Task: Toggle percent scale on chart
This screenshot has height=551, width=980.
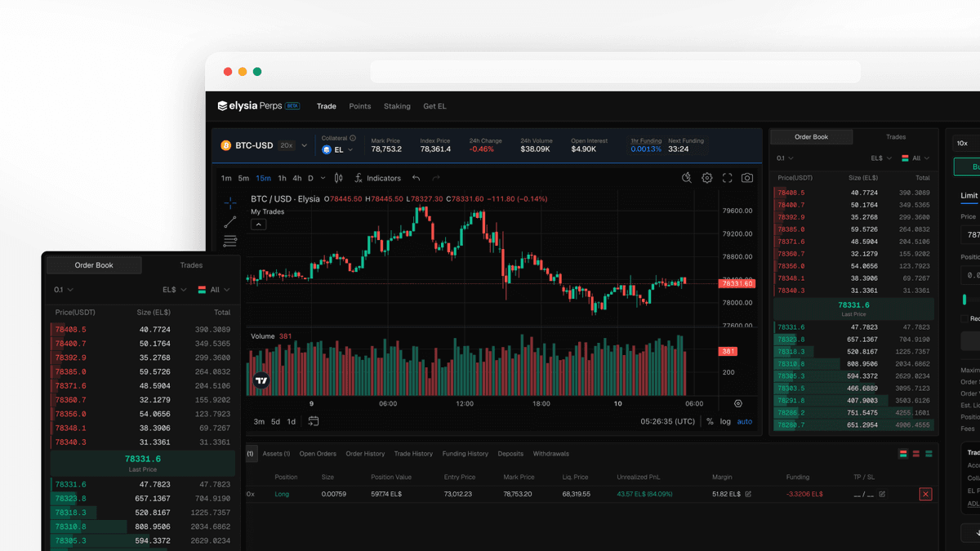Action: [710, 421]
